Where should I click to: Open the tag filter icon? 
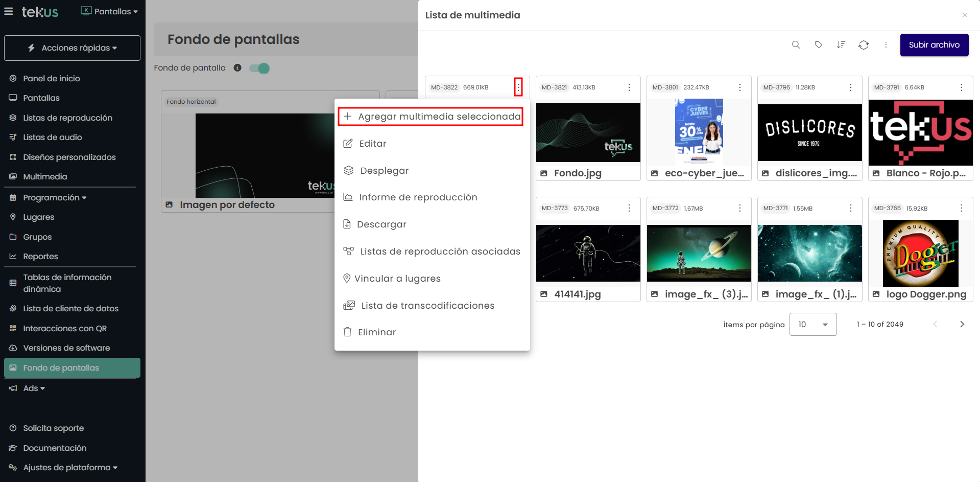click(x=818, y=45)
